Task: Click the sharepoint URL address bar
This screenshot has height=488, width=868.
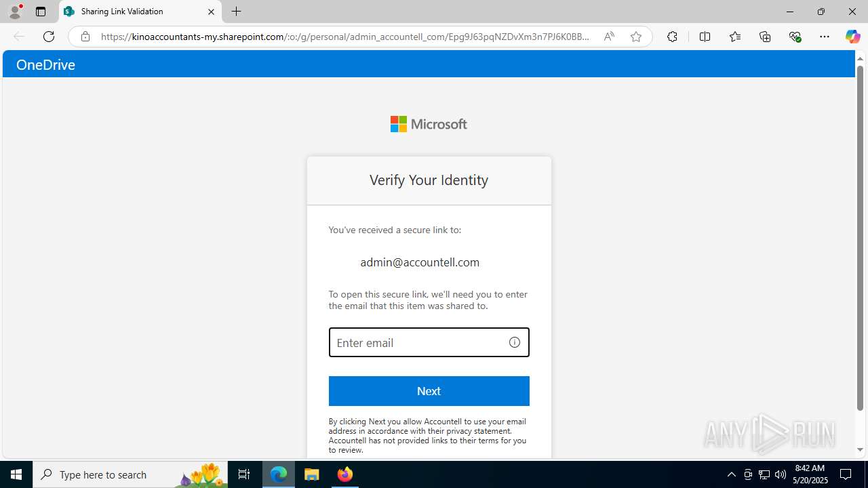Action: pyautogui.click(x=345, y=37)
